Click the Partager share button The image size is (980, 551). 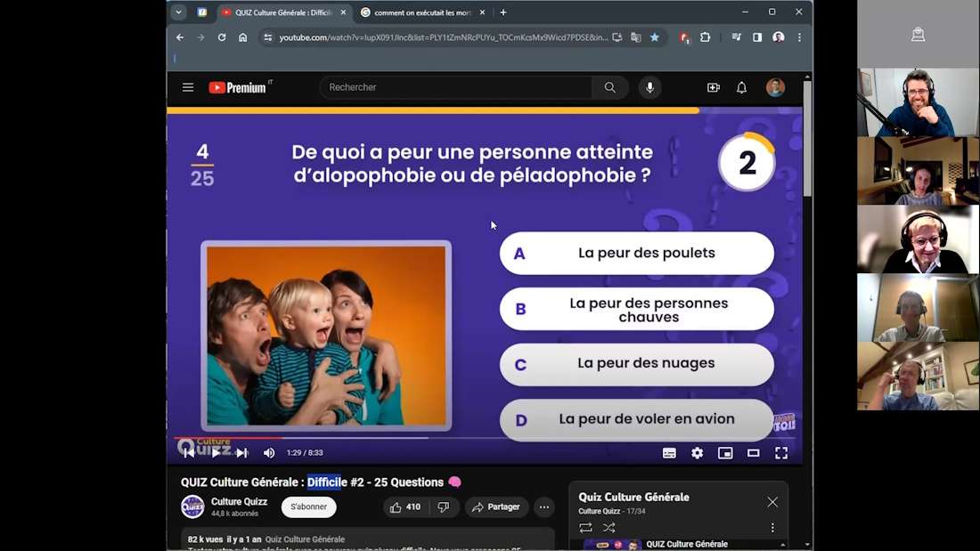[496, 507]
